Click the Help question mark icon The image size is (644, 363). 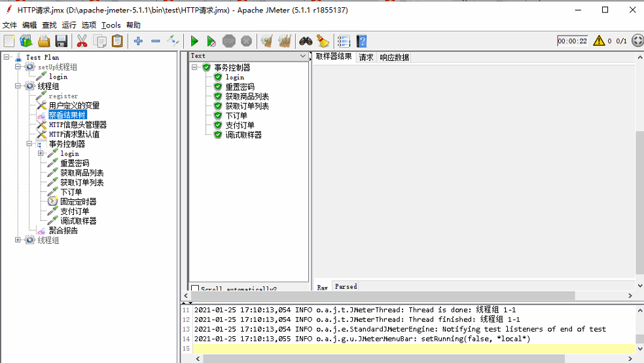pos(361,41)
